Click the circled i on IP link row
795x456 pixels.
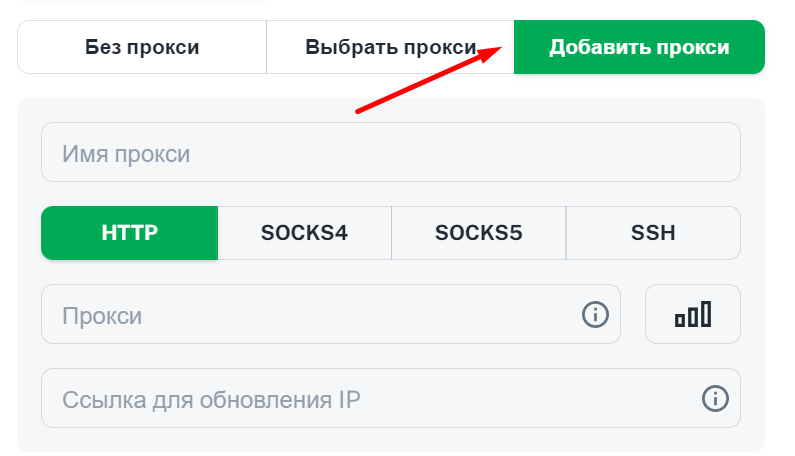click(x=715, y=398)
